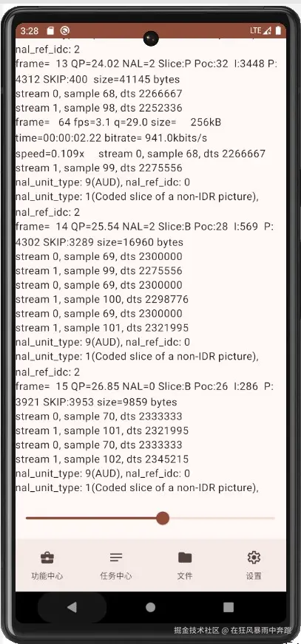301x644 pixels.
Task: Switch to the 任务中心 tab label
Action: 116,576
